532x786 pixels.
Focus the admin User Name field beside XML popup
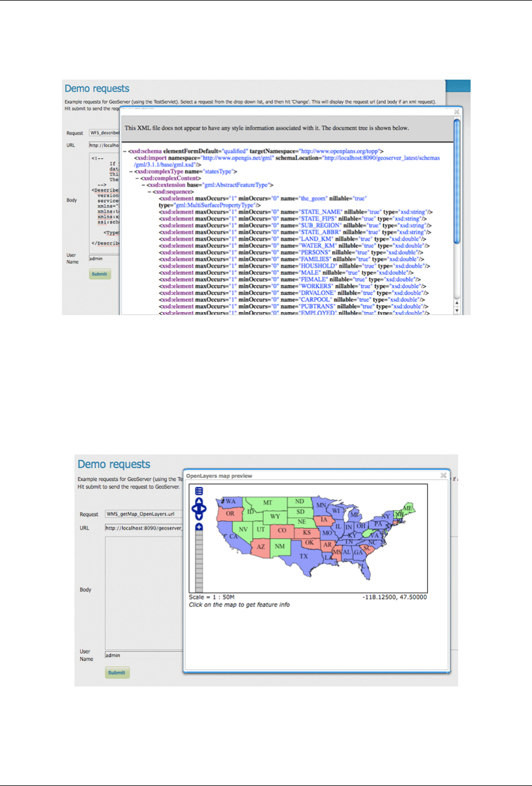[x=104, y=258]
